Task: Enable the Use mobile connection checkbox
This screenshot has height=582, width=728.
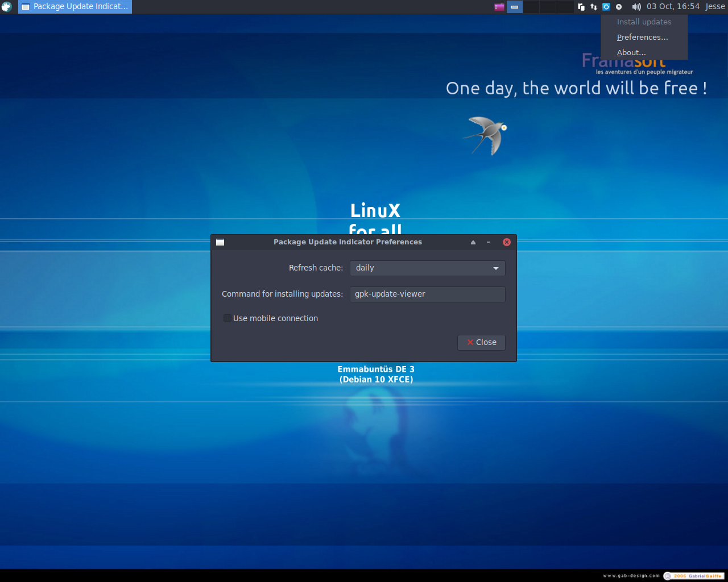Action: (x=227, y=318)
